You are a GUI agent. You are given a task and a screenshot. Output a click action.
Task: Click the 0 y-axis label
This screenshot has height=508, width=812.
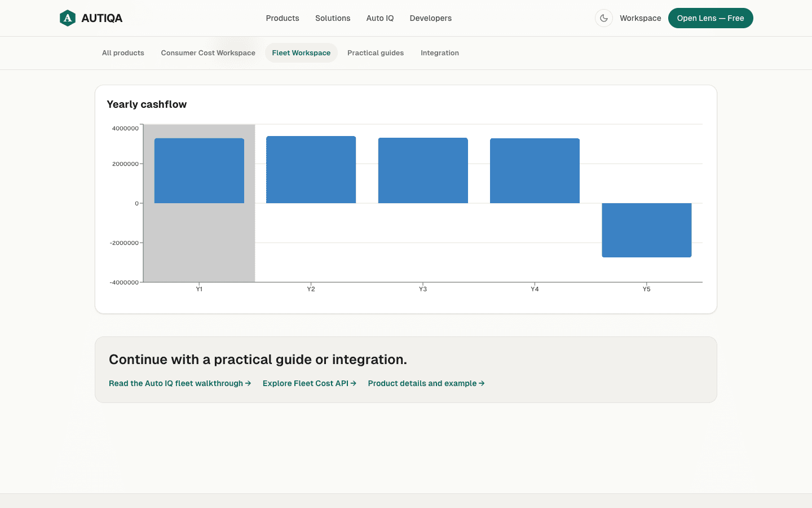pos(136,203)
